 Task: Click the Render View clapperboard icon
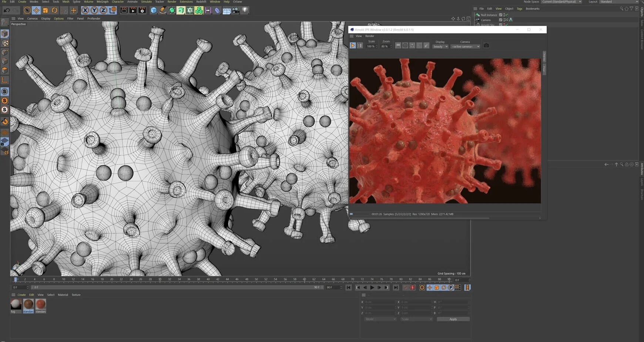coord(124,10)
